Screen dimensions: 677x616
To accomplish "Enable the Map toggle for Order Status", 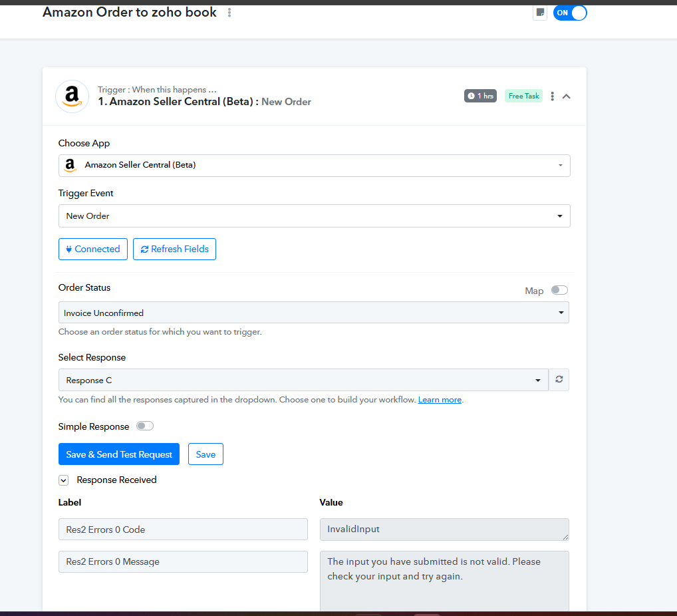I will 559,290.
